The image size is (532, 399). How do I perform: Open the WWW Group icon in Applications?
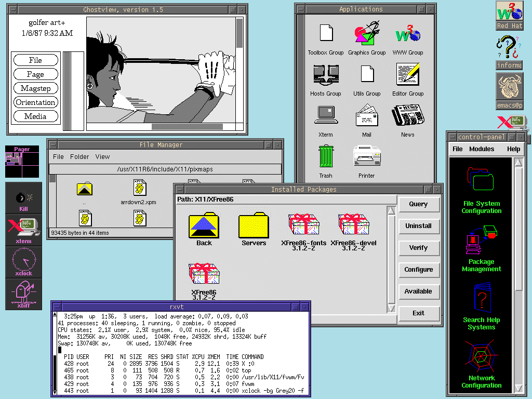(408, 33)
